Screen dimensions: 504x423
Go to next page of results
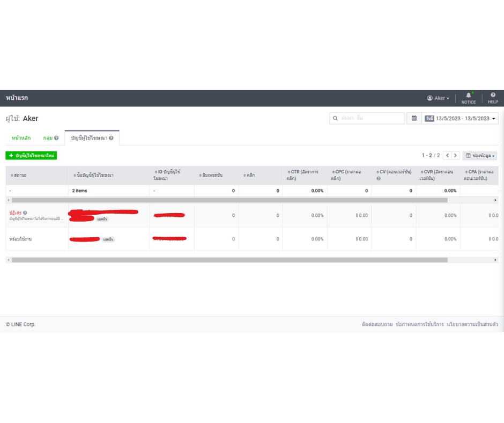click(x=455, y=156)
